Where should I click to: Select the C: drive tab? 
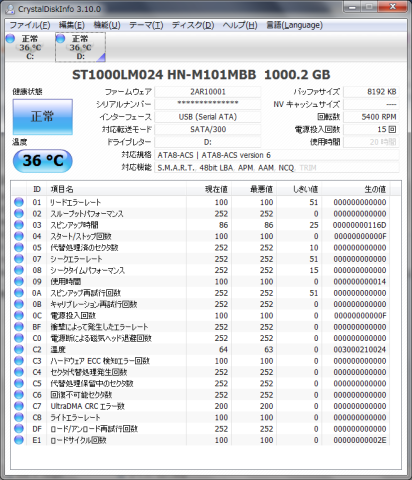click(30, 47)
